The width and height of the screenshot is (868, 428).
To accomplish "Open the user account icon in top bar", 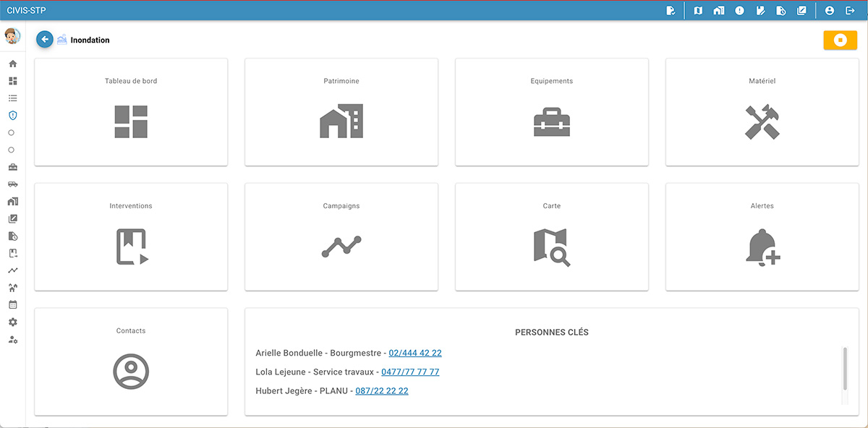I will (x=830, y=11).
